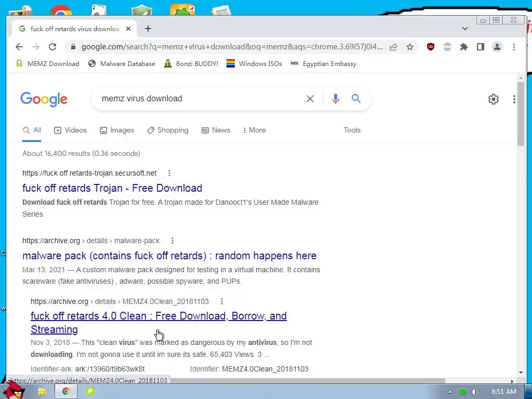
Task: Open search Tools options
Action: (x=352, y=130)
